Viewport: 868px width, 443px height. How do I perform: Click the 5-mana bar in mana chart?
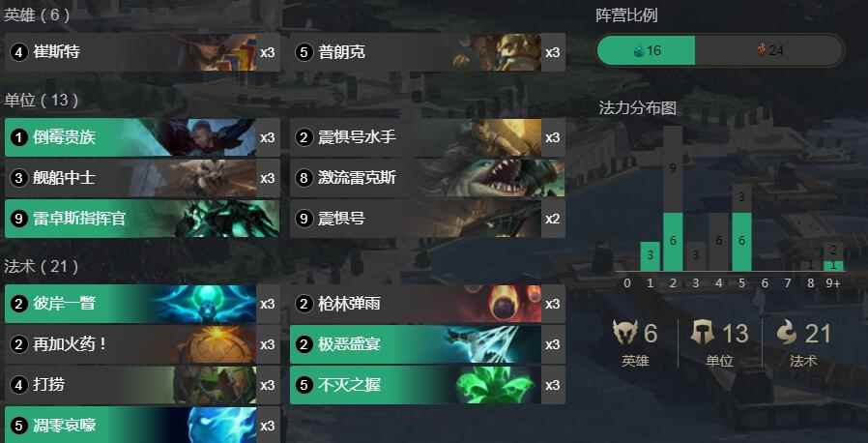(x=741, y=227)
